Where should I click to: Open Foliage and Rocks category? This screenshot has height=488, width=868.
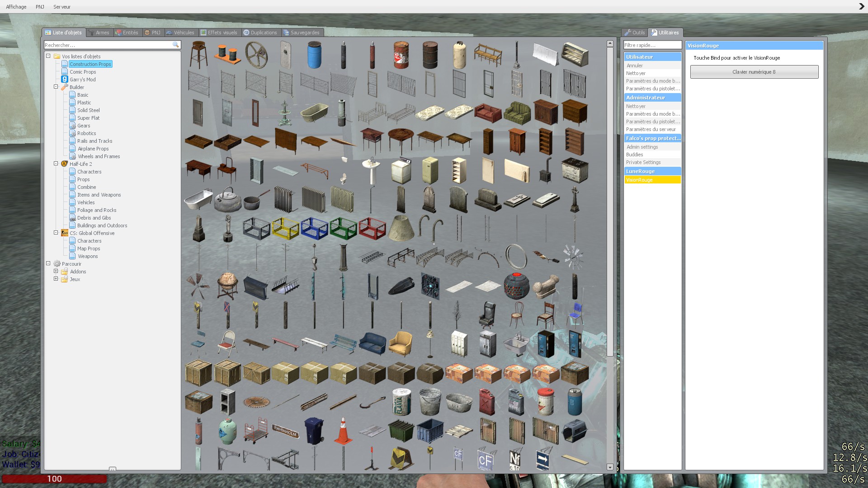click(x=97, y=210)
